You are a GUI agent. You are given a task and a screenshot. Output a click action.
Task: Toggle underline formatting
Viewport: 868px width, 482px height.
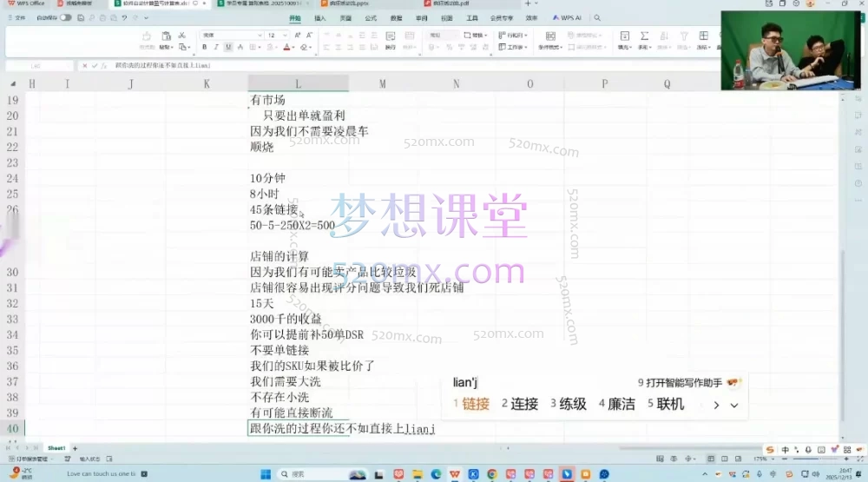[x=228, y=48]
